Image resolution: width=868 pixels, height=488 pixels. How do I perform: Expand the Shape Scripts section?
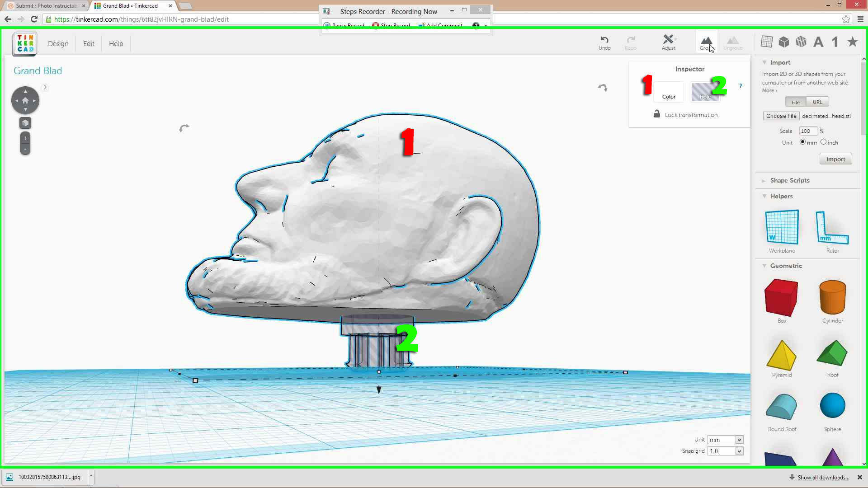point(764,181)
